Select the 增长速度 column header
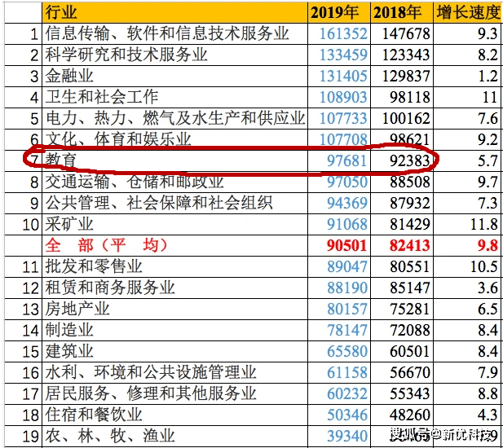Image resolution: width=503 pixels, height=448 pixels. pyautogui.click(x=468, y=12)
